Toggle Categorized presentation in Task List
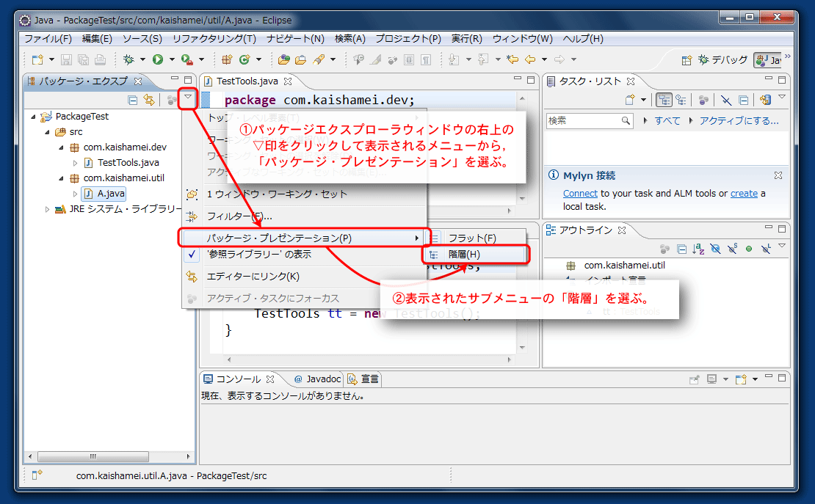Viewport: 815px width, 504px height. 664,100
